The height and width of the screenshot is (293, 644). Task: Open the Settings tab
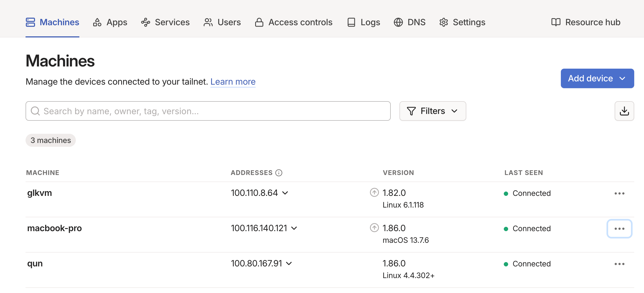pyautogui.click(x=462, y=22)
